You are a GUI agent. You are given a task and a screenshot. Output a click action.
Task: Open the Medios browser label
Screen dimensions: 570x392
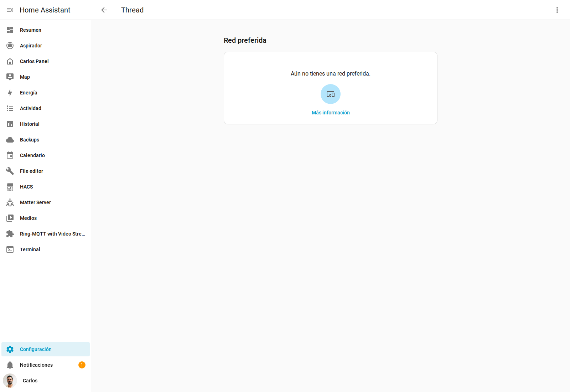[x=28, y=218]
